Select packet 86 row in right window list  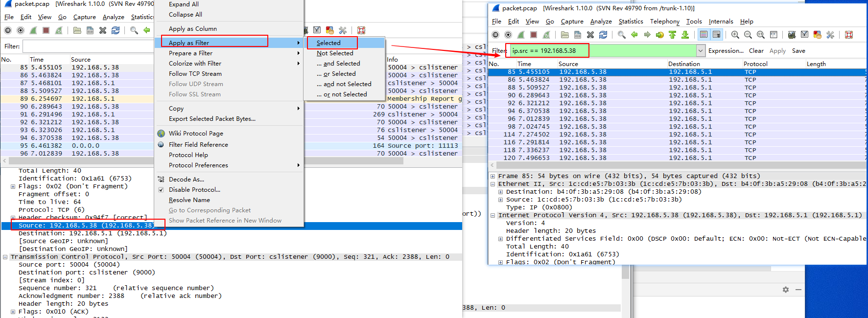678,80
